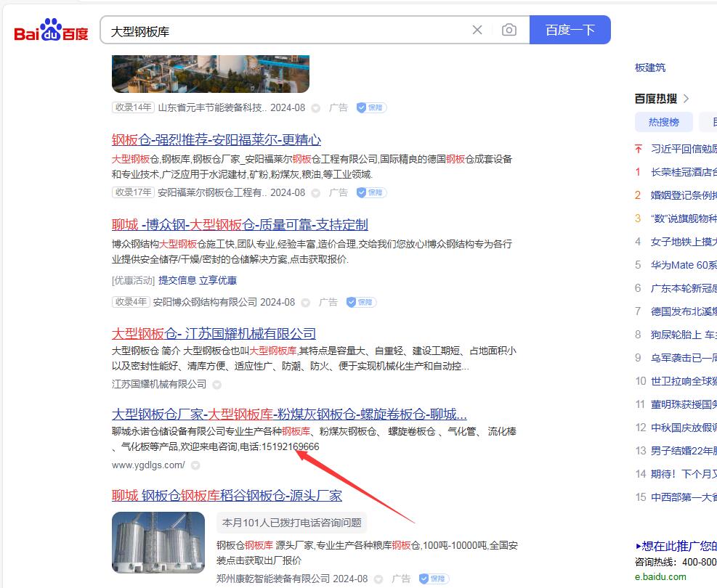Click the 广告 label on the 安阳博众 result
This screenshot has width=717, height=588.
(x=328, y=302)
